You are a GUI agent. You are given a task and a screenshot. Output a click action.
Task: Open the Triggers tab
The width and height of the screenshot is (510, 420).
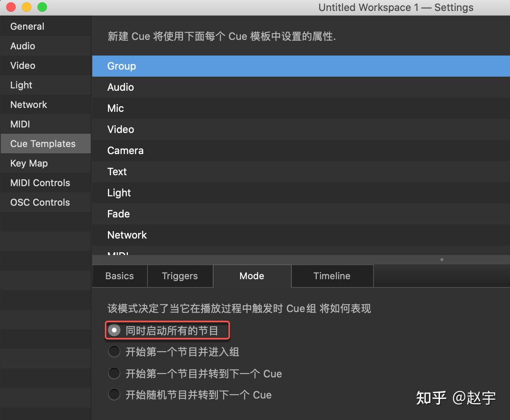tap(180, 276)
